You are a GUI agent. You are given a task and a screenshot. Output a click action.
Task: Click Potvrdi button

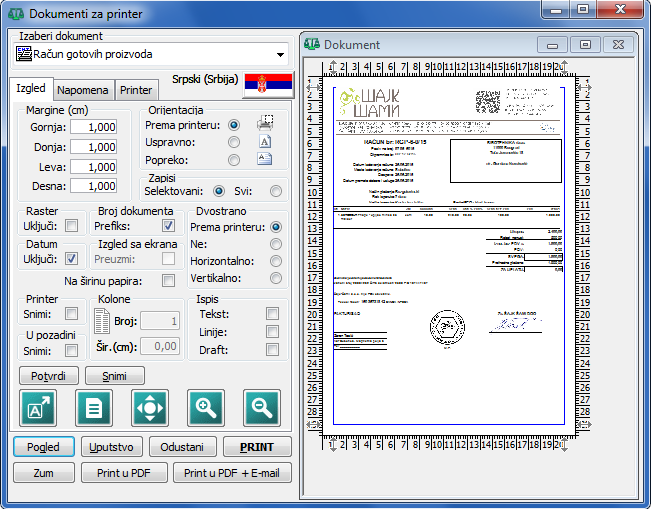[x=49, y=376]
